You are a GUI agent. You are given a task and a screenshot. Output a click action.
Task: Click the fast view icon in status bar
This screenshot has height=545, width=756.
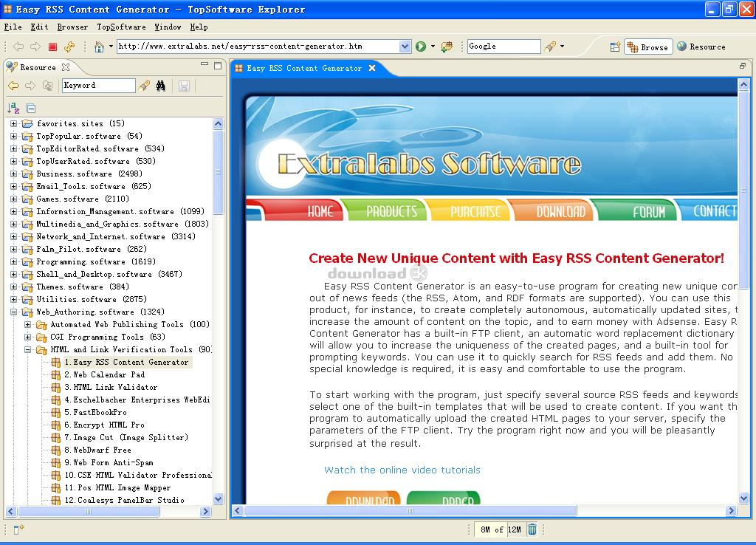point(18,529)
